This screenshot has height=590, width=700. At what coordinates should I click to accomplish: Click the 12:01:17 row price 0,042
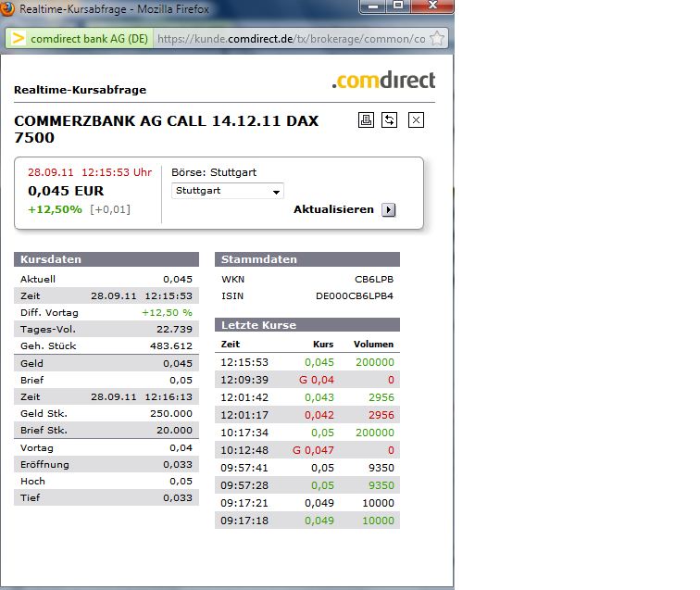(x=319, y=415)
